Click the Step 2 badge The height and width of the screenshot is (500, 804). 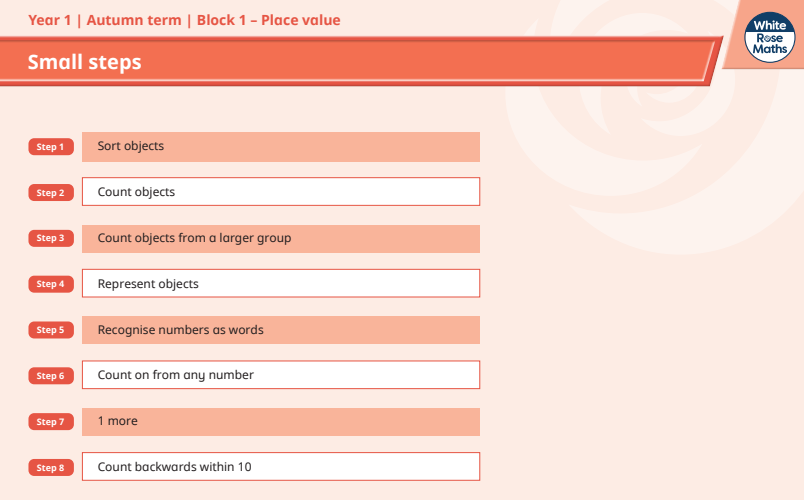tap(50, 193)
